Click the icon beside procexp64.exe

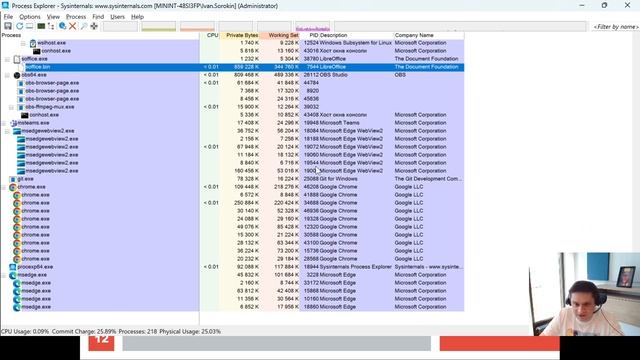click(13, 267)
